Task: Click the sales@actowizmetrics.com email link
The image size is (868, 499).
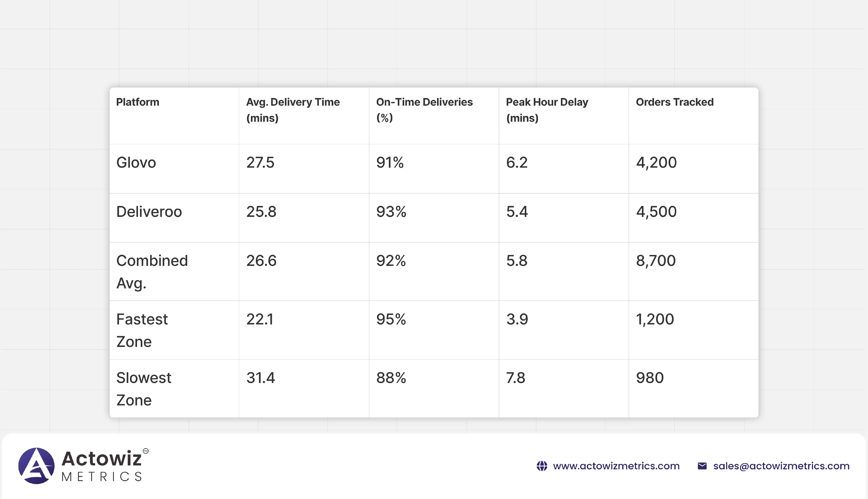Action: click(x=781, y=466)
